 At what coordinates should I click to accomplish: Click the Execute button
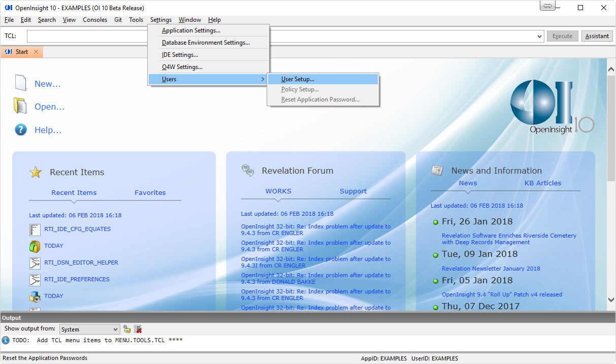point(562,36)
